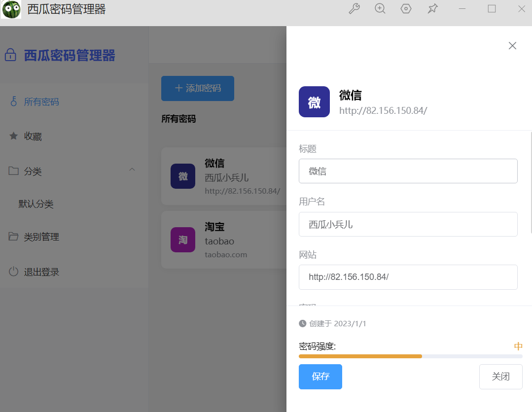532x412 pixels.
Task: Click the 西瓜小兵儿 username in the 微信 card
Action: [x=227, y=177]
